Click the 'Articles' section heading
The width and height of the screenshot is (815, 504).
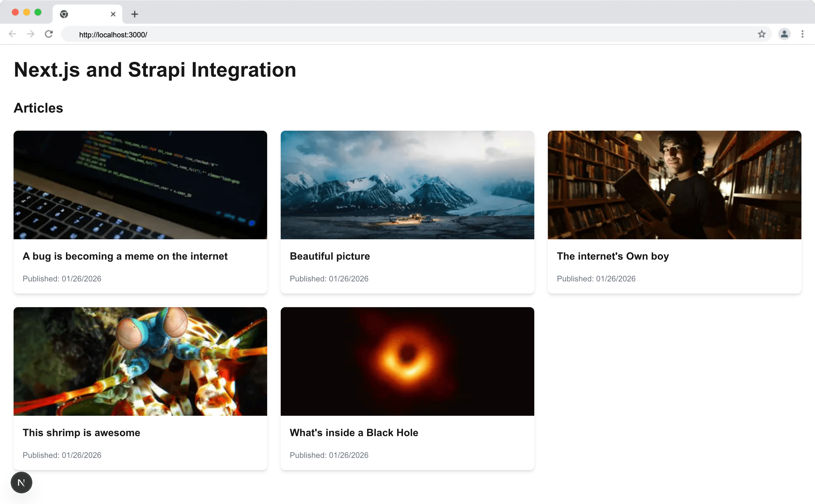(x=38, y=108)
